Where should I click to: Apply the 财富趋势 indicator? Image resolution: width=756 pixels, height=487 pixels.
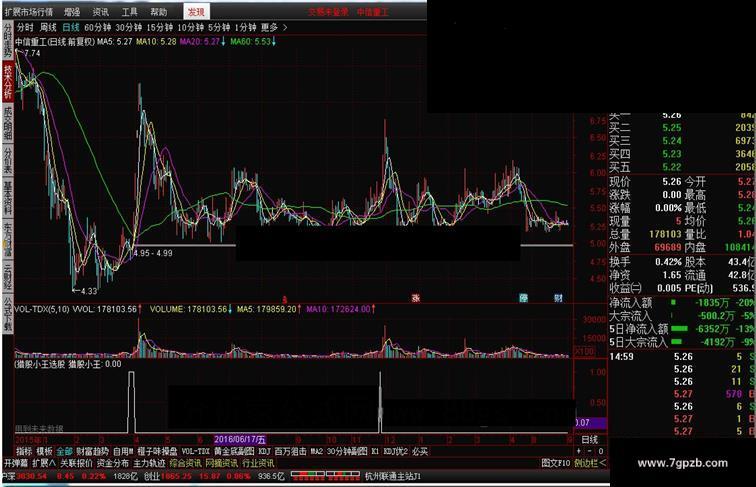tap(93, 451)
